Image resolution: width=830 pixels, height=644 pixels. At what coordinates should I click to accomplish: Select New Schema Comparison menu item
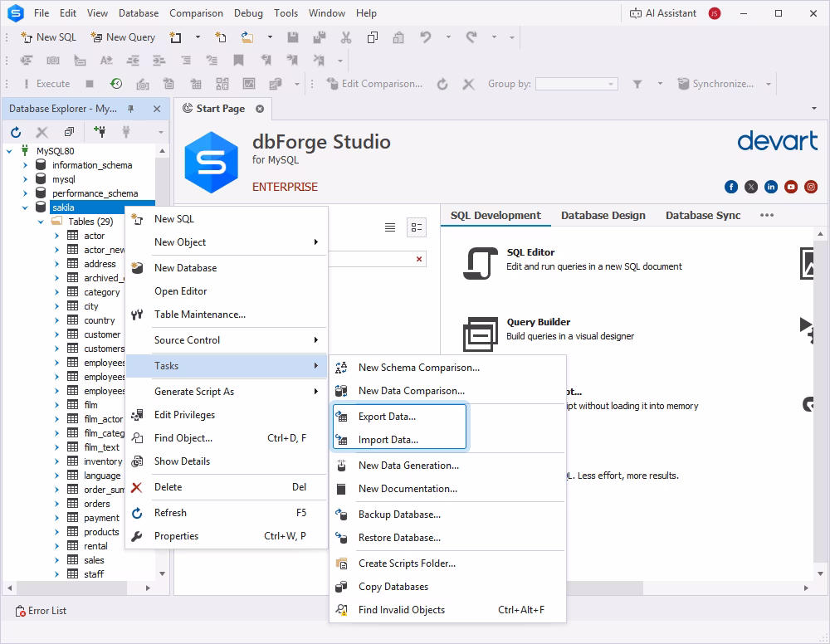[x=447, y=368]
